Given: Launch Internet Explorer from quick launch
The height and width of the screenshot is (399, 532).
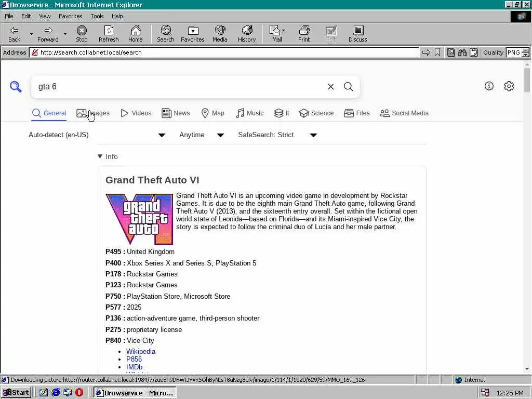Looking at the screenshot, I should (56, 393).
